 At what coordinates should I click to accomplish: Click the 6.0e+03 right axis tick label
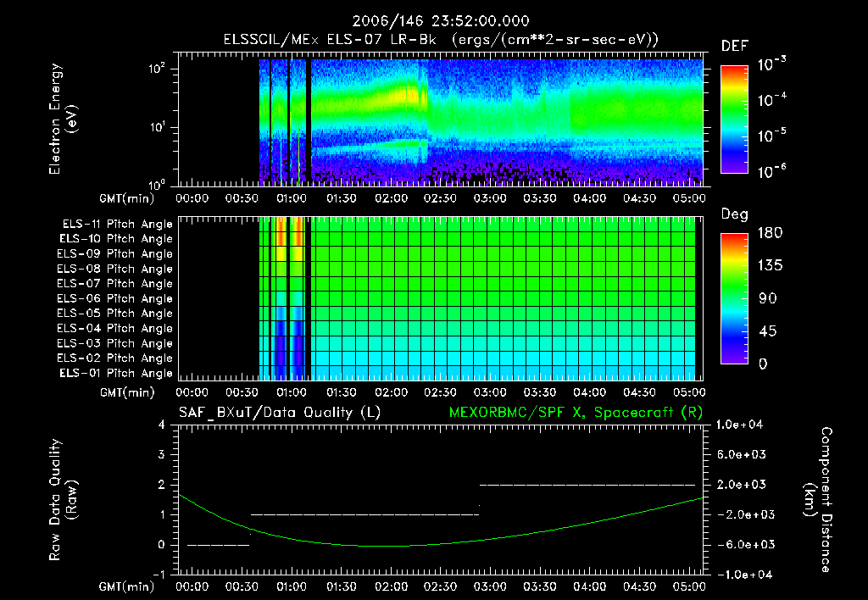pos(741,454)
